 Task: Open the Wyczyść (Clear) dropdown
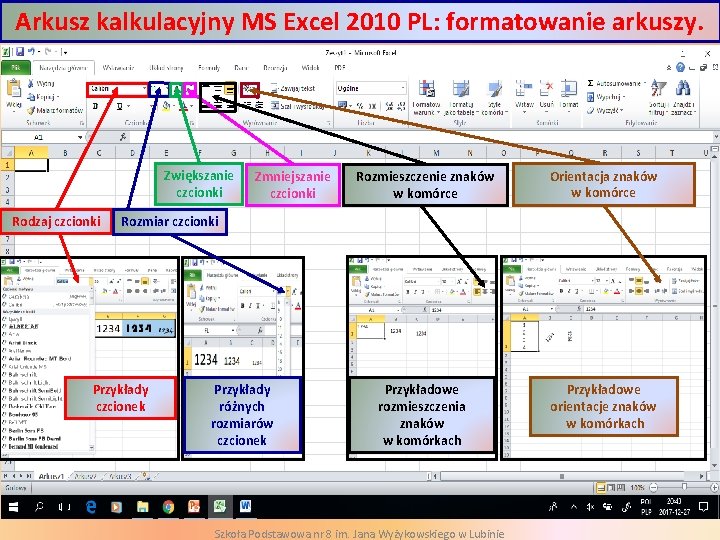(x=605, y=110)
